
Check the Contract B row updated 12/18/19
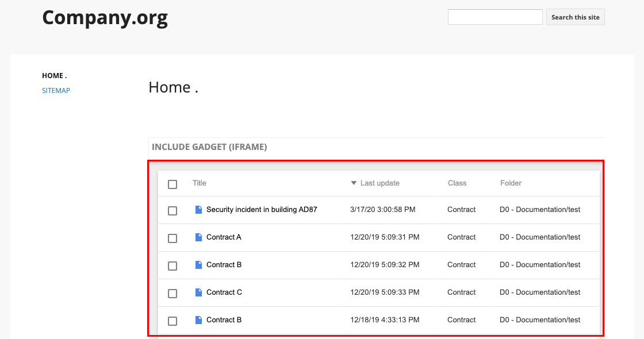coord(172,321)
